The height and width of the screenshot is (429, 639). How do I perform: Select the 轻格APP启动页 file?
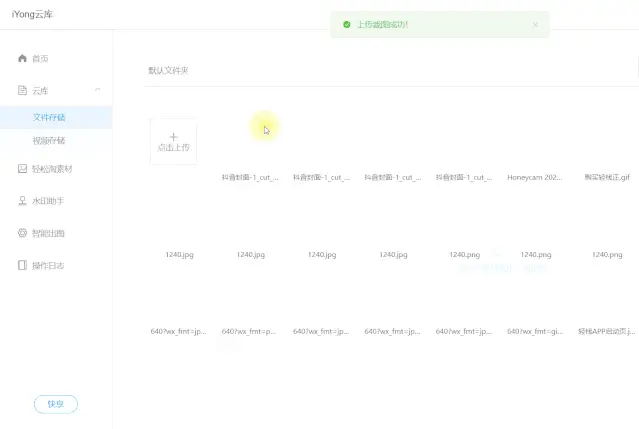pos(607,331)
